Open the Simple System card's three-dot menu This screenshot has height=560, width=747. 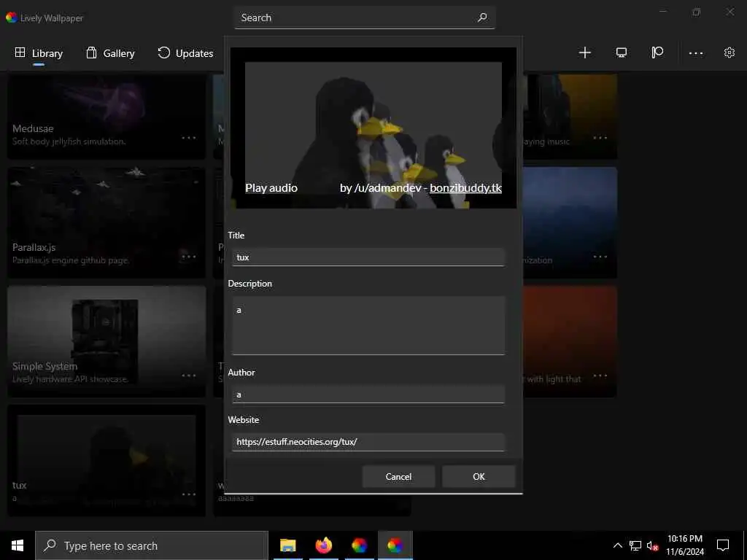(x=189, y=376)
